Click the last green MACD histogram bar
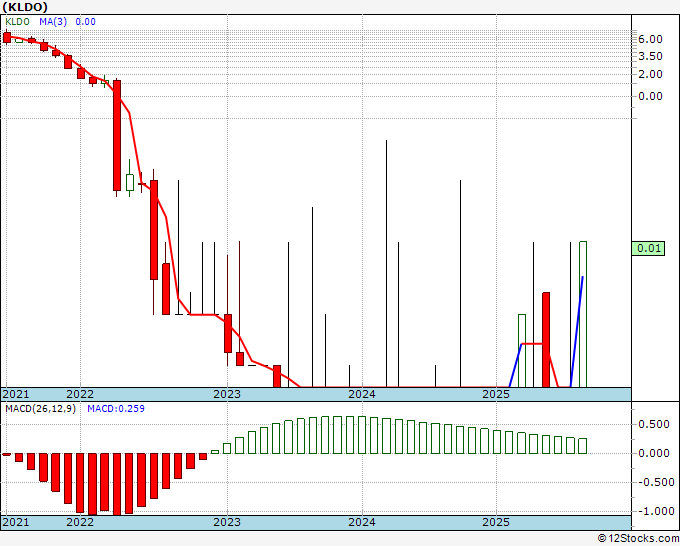The height and width of the screenshot is (546, 680). click(x=583, y=446)
